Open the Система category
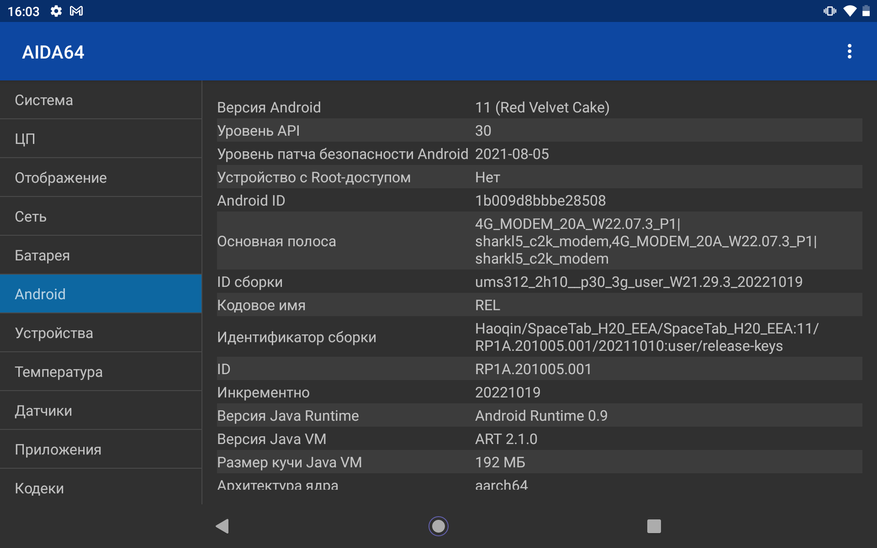 [100, 100]
